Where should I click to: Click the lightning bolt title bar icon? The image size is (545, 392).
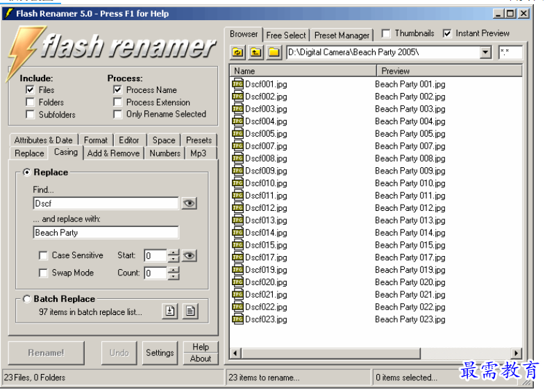pos(9,14)
